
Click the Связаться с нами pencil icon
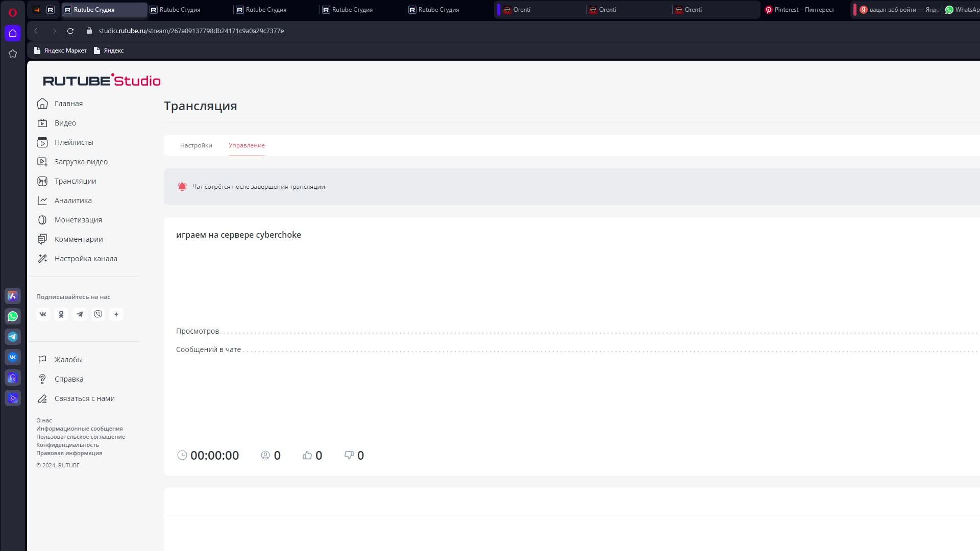(42, 398)
